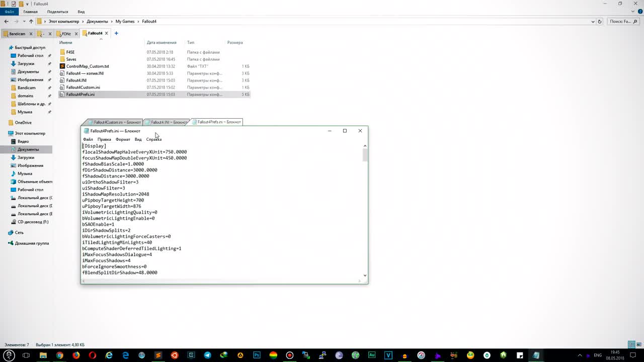The height and width of the screenshot is (362, 644).
Task: Switch to the Fallout4.INI Notepad tab
Action: pos(166,122)
